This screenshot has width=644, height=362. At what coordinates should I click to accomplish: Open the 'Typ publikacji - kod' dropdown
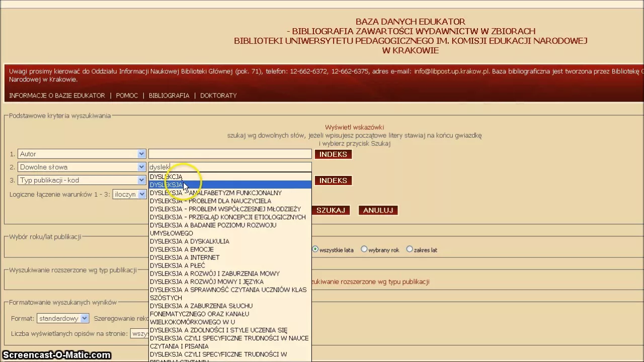coord(141,180)
